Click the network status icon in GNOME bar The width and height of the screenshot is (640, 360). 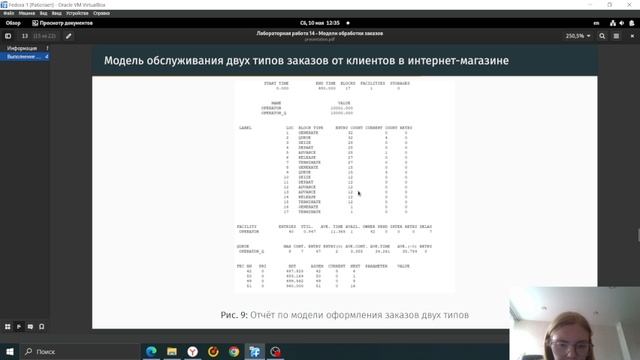point(613,23)
